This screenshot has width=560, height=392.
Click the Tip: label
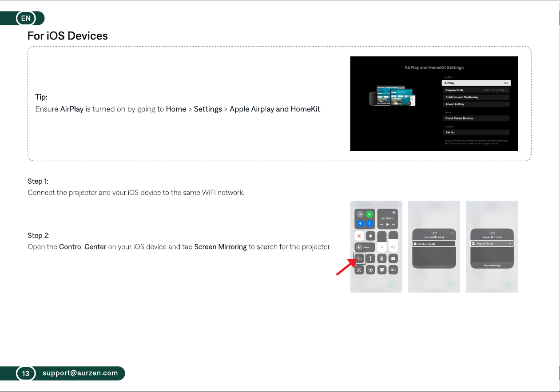pos(41,97)
